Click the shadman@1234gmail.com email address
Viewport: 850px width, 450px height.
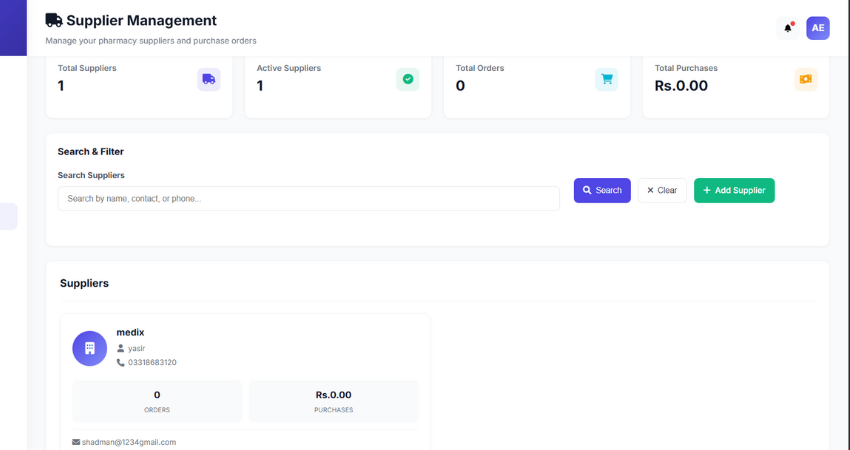(129, 442)
